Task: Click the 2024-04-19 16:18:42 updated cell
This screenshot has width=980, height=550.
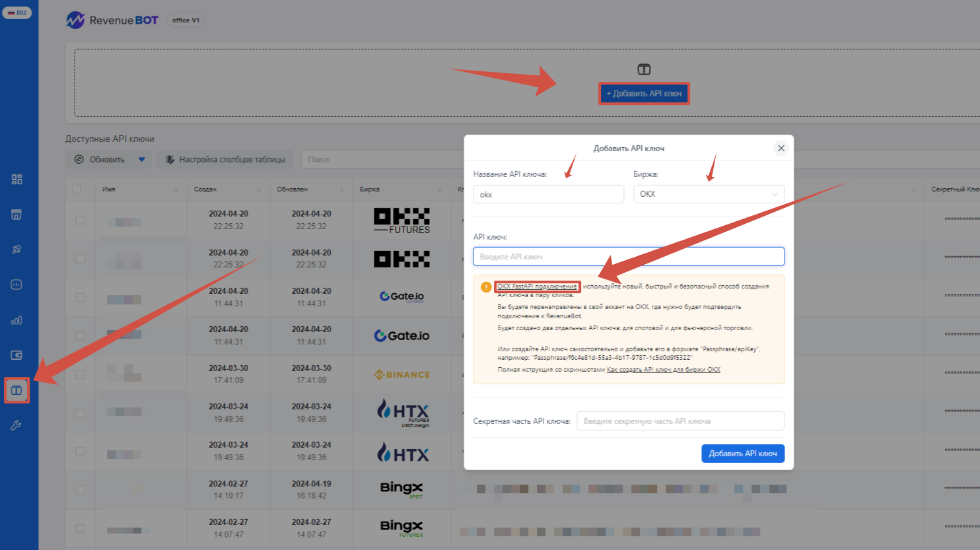Action: click(x=311, y=490)
